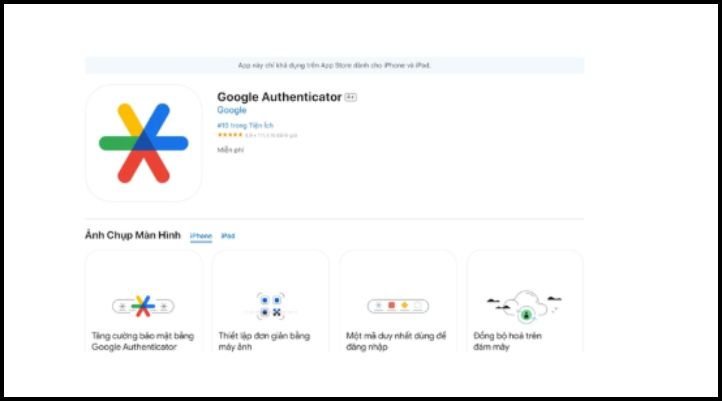Click the Miễn phí price label
Screen dimensions: 722x401
pos(230,150)
